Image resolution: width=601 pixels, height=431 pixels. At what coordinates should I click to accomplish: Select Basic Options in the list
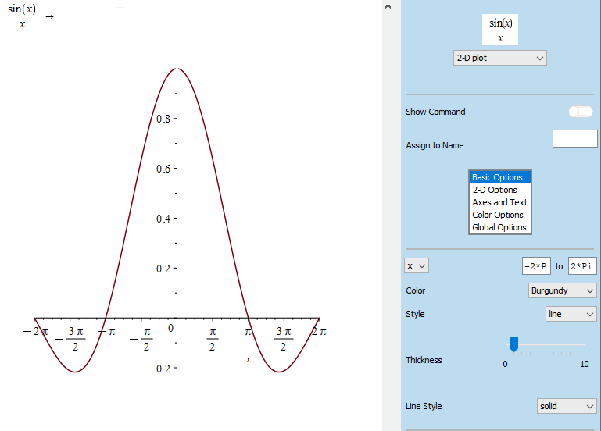pyautogui.click(x=501, y=176)
